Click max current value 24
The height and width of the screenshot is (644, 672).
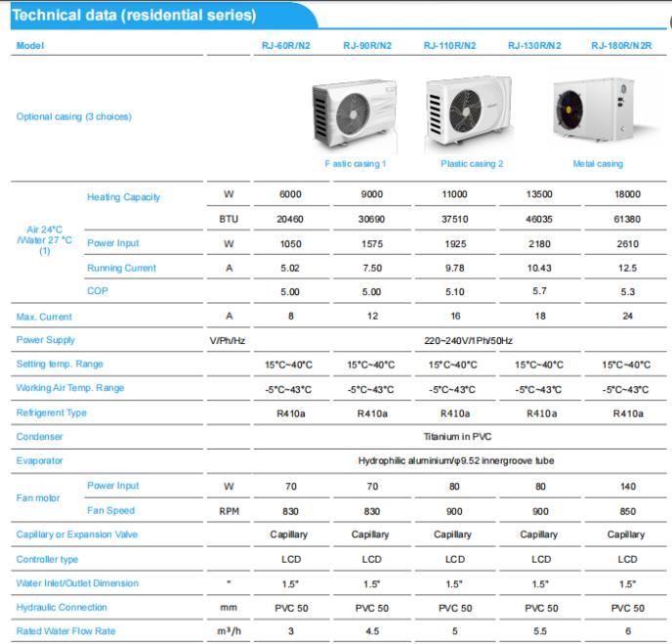point(627,316)
